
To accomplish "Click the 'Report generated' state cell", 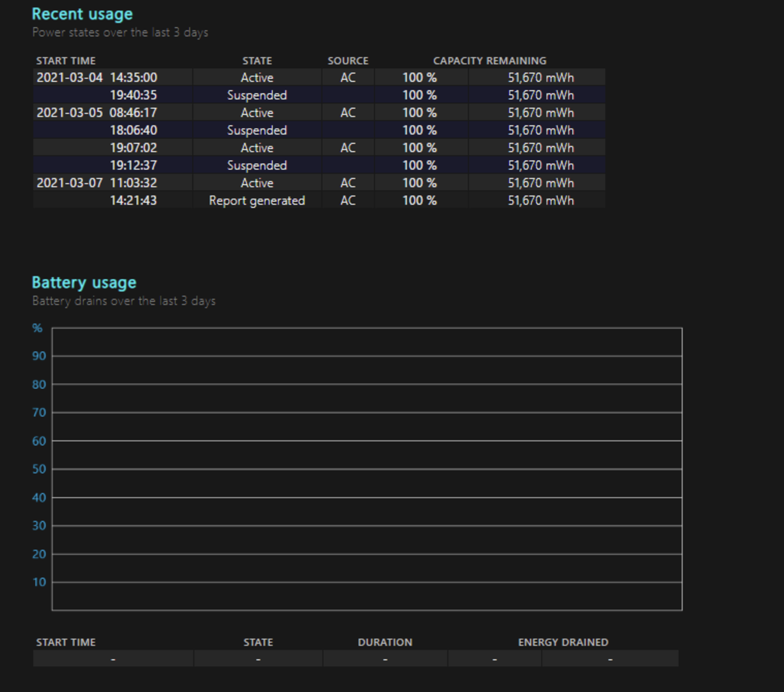I will coord(257,201).
